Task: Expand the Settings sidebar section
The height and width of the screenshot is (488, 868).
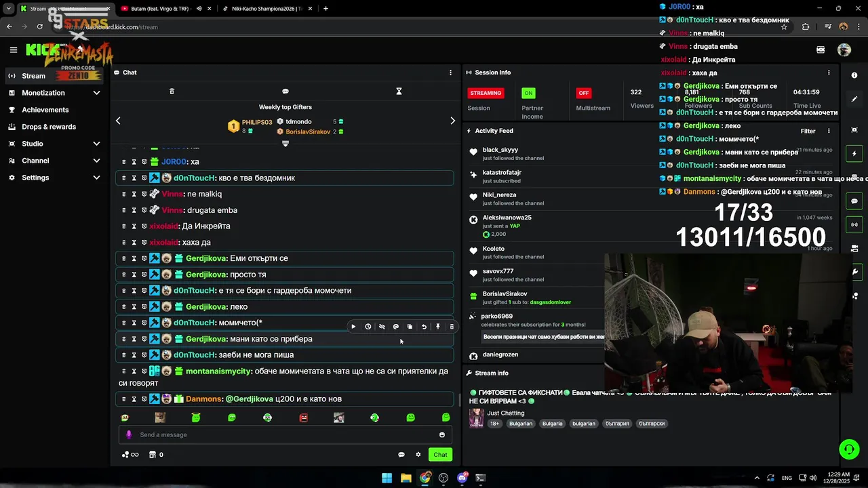Action: [x=96, y=178]
